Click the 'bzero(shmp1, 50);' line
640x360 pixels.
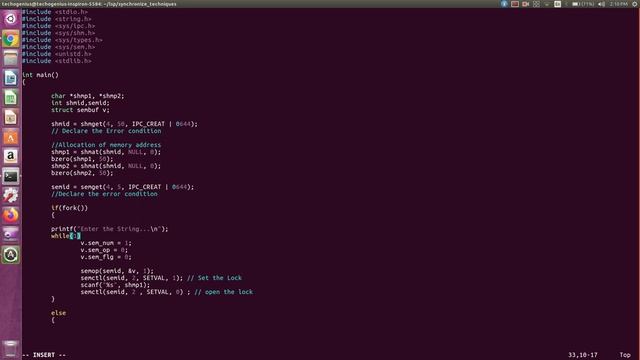(82, 159)
